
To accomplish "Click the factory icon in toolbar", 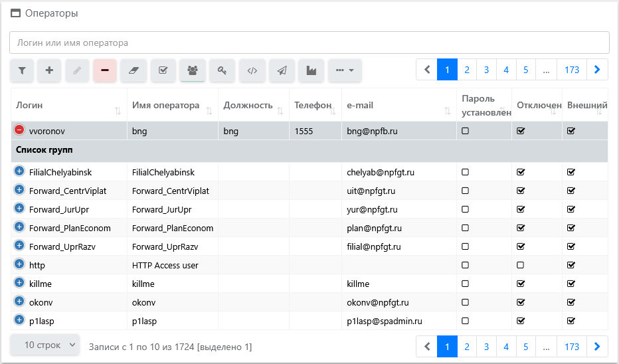I will tap(311, 70).
